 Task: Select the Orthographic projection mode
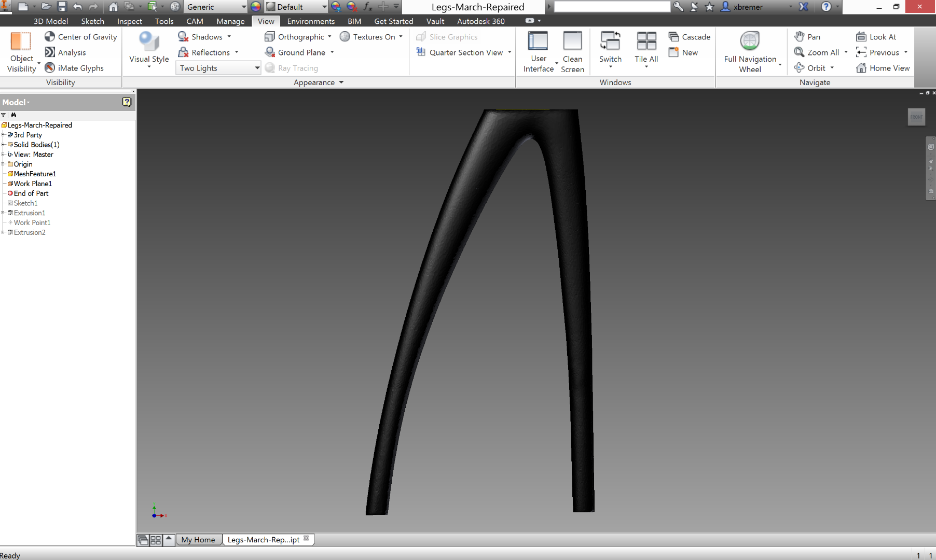coord(294,37)
